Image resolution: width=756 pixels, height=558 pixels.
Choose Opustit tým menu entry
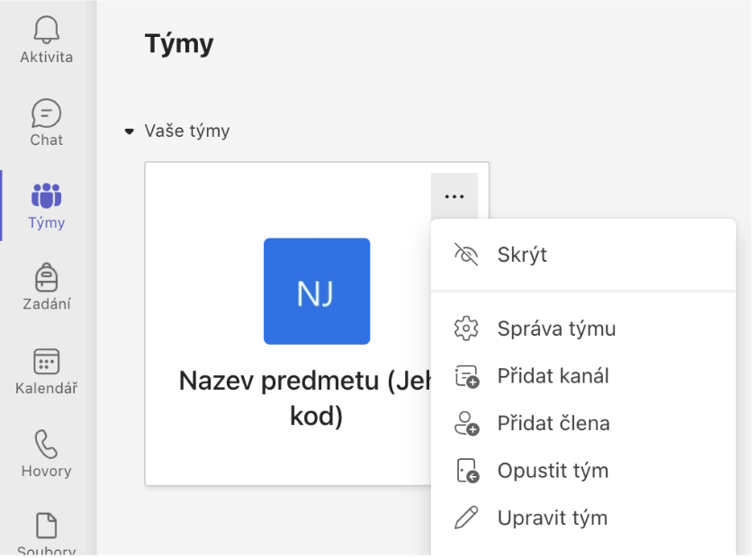[x=583, y=471]
